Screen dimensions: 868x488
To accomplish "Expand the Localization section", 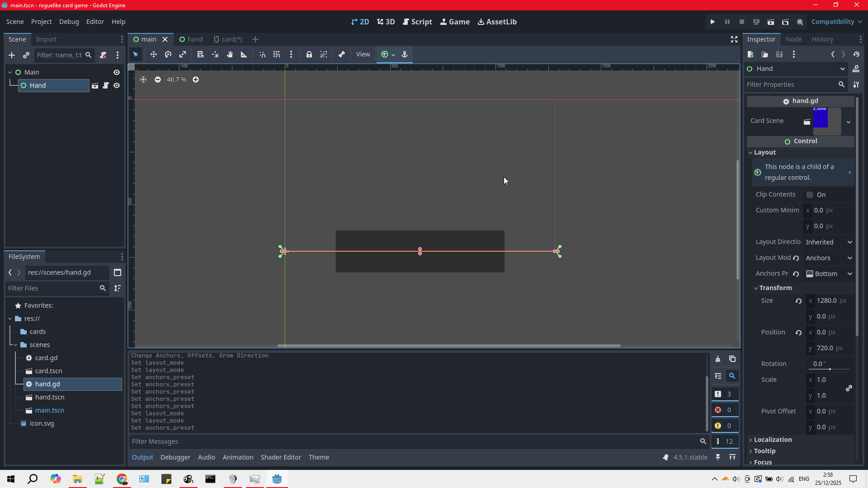I will tap(773, 440).
